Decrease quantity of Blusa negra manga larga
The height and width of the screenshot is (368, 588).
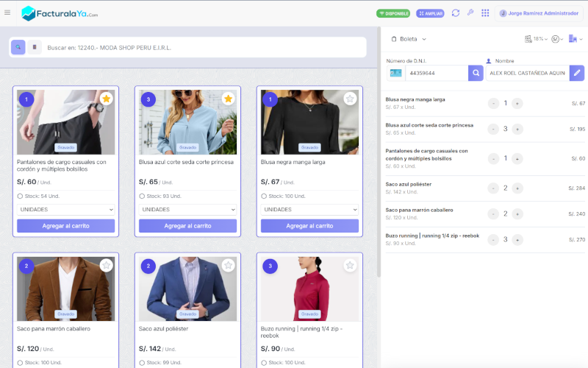(x=493, y=103)
